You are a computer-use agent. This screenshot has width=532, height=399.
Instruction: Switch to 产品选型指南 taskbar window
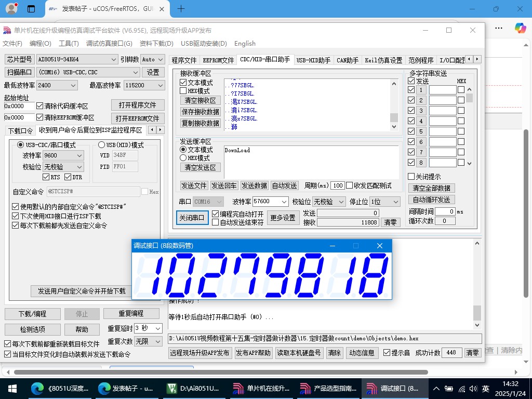(x=328, y=389)
